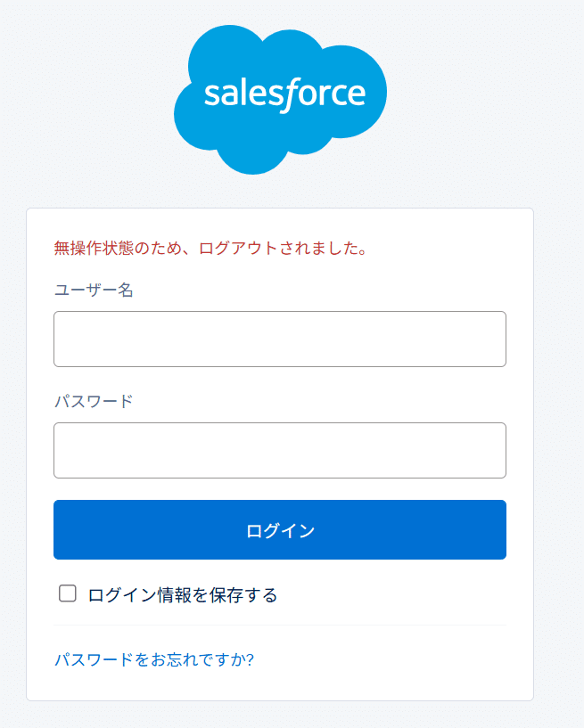
Task: Click the お忘れですか? part of the blue link
Action: (x=203, y=660)
